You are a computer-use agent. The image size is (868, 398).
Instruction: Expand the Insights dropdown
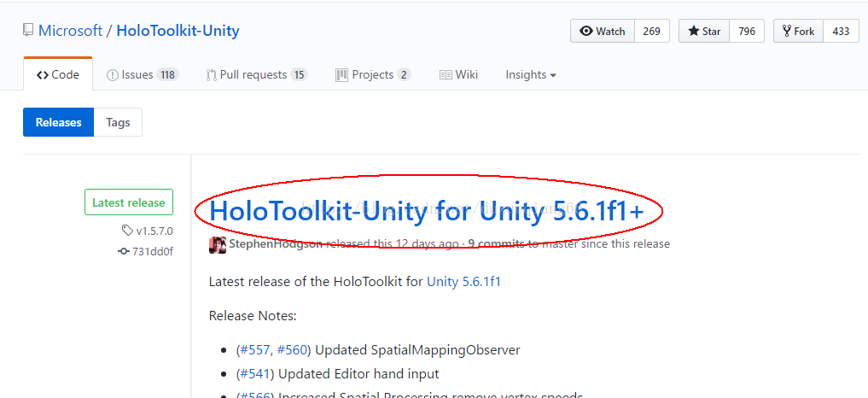530,74
